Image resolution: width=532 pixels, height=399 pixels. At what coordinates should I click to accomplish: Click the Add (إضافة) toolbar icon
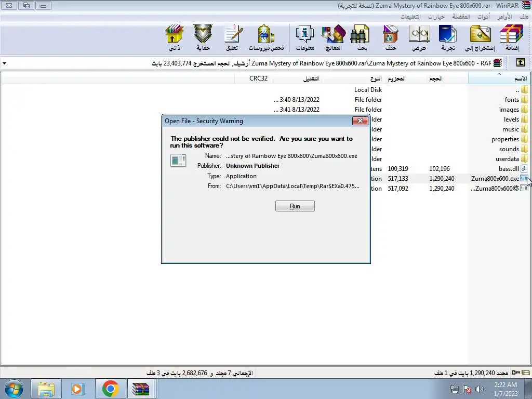[512, 37]
